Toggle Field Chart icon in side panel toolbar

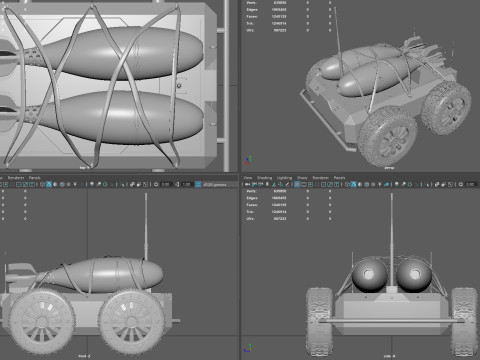pyautogui.click(x=323, y=184)
